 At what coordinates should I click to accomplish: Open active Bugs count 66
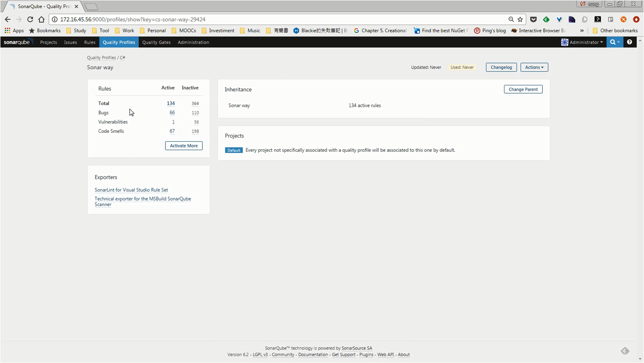pyautogui.click(x=172, y=113)
